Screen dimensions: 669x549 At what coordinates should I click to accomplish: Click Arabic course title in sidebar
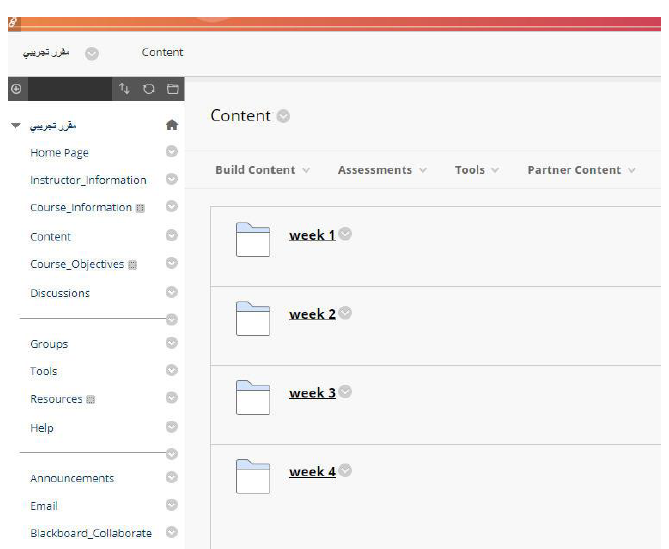coord(53,126)
